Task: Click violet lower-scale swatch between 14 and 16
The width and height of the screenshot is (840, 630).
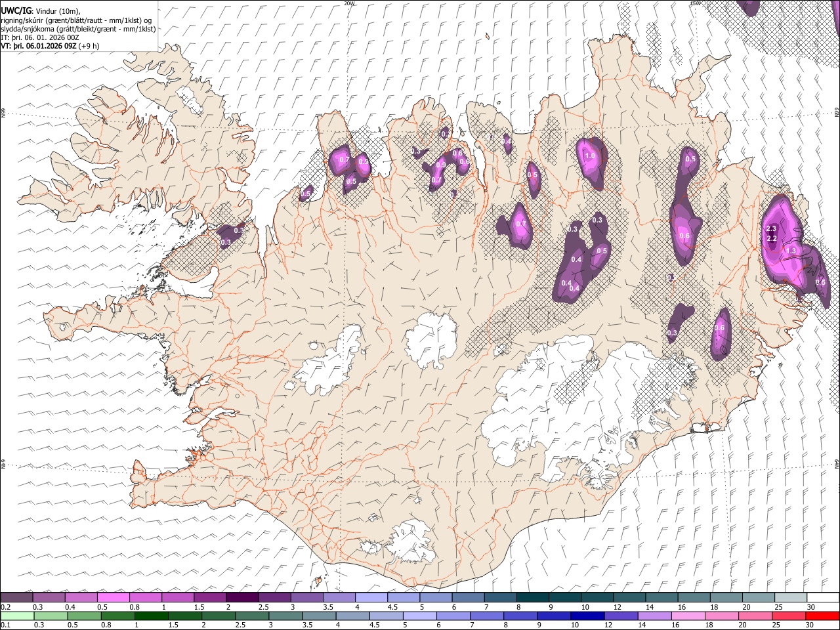Action: pos(655,616)
